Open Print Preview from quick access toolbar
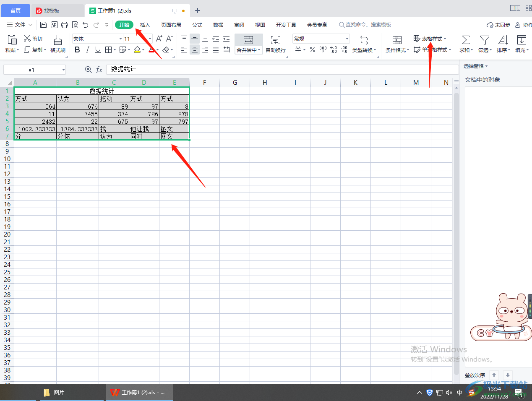Screen dimensions: 532x401 (x=75, y=25)
